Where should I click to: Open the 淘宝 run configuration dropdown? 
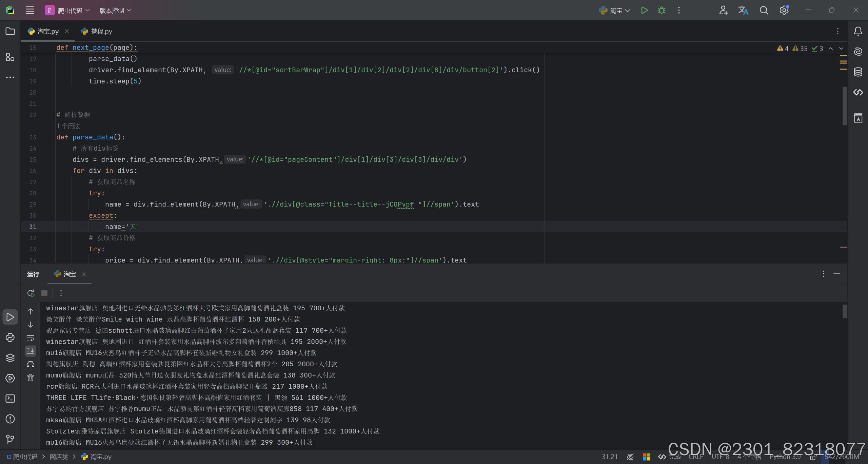[614, 10]
